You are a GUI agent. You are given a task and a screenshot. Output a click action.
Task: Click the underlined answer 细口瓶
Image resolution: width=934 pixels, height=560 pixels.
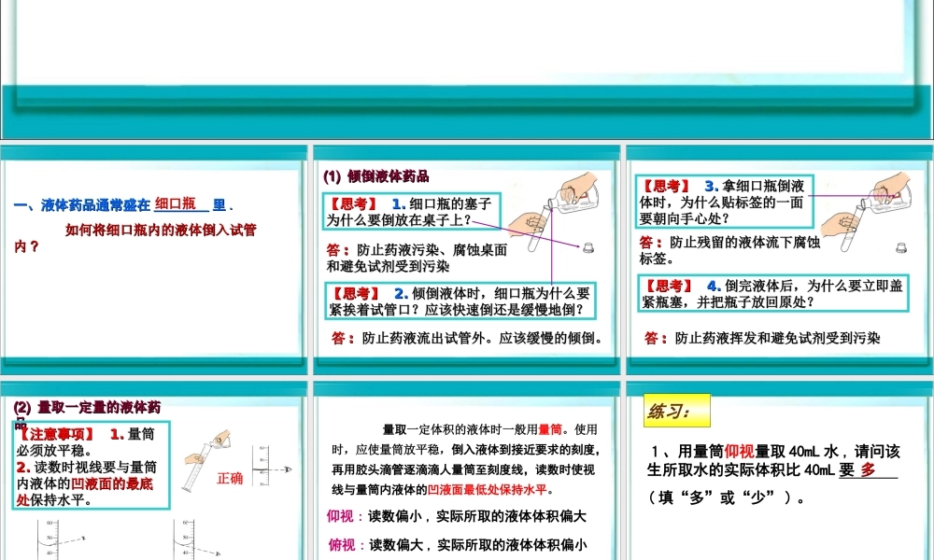[x=176, y=203]
